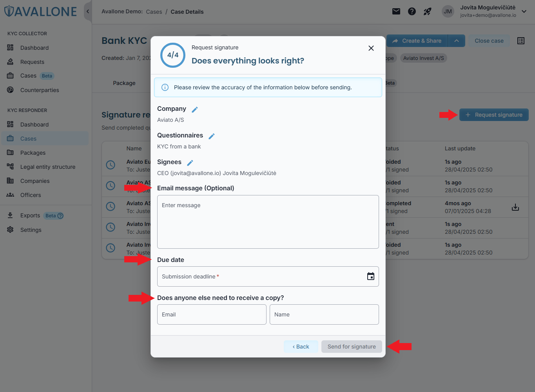Open Companies in the sidebar
The image size is (535, 392).
pos(35,181)
